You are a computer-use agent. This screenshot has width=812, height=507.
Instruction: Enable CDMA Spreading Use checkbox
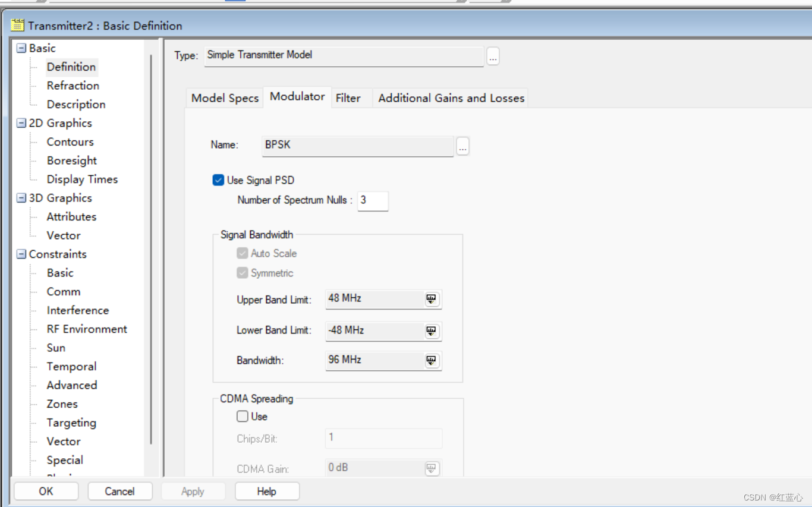pyautogui.click(x=242, y=416)
